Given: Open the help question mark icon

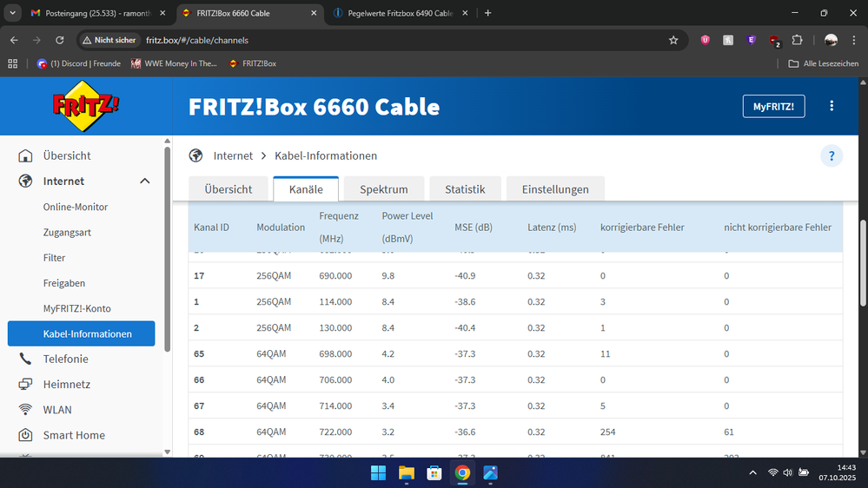Looking at the screenshot, I should [832, 156].
